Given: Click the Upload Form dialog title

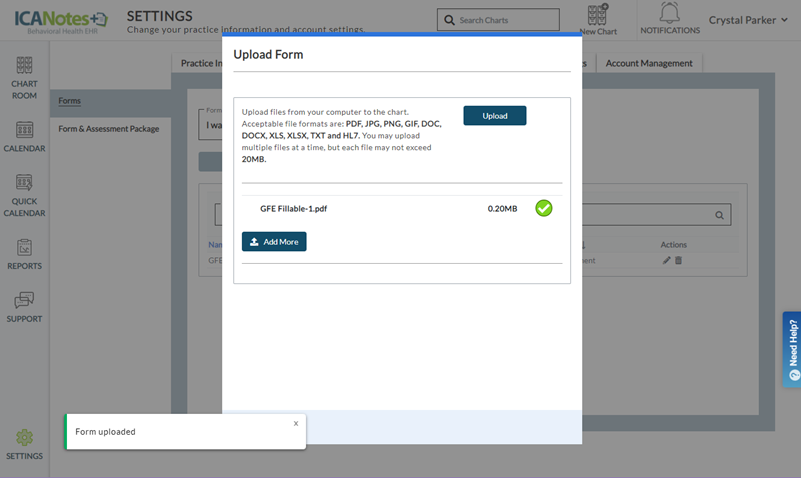Looking at the screenshot, I should pos(268,55).
